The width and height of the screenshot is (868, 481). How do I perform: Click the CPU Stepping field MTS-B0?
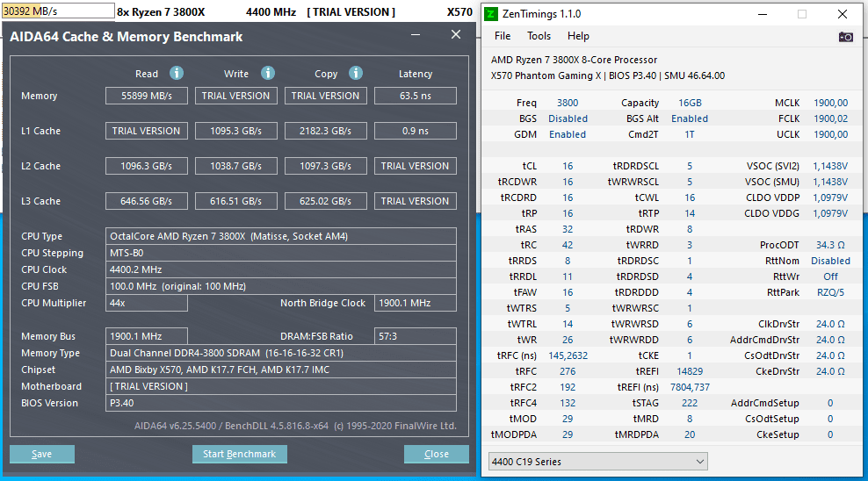(x=281, y=253)
